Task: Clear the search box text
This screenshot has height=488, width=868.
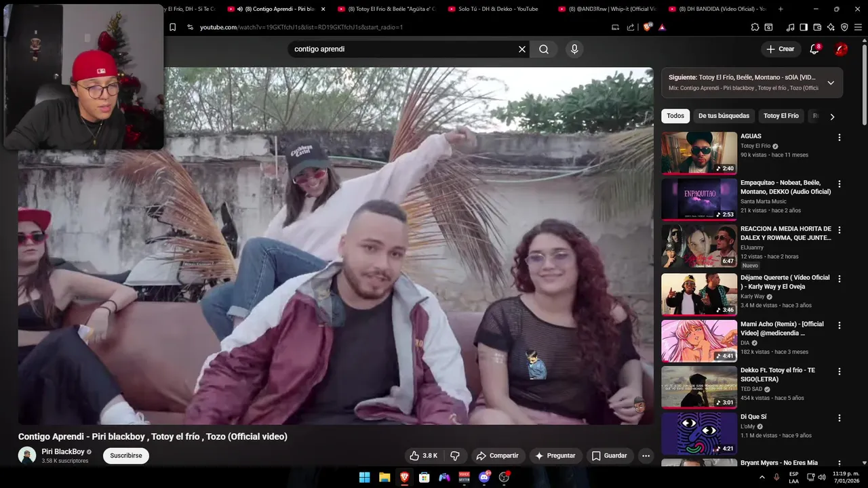Action: click(522, 49)
